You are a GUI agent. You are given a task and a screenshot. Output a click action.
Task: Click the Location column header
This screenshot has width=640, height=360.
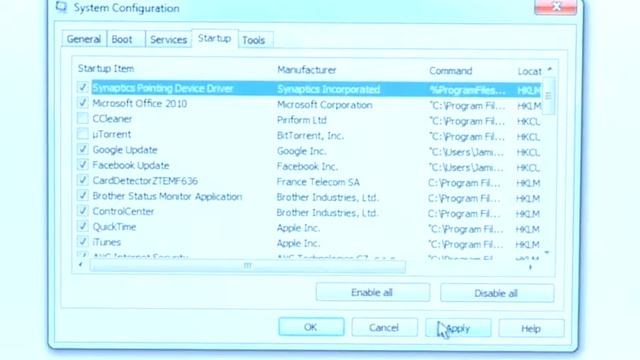point(529,72)
